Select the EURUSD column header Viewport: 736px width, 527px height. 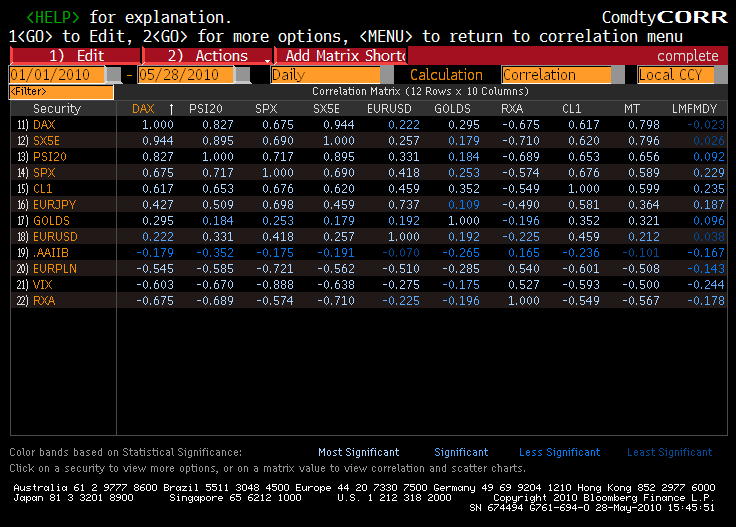tap(389, 109)
